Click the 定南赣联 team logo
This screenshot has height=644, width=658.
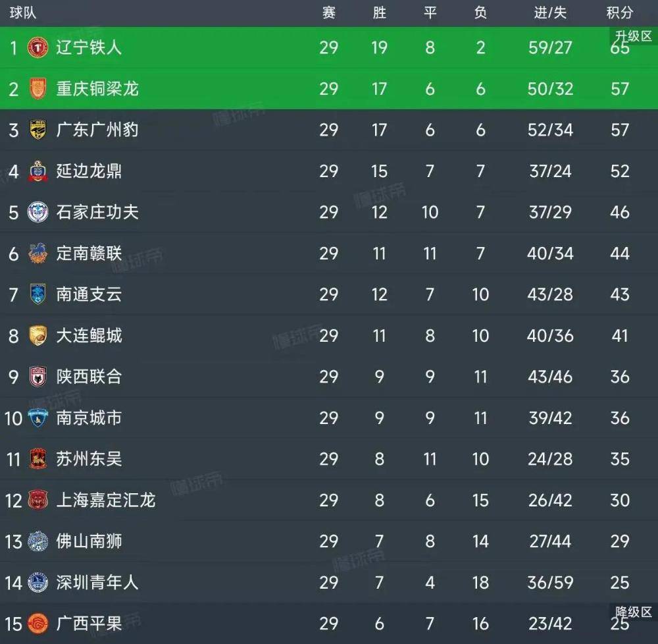38,254
